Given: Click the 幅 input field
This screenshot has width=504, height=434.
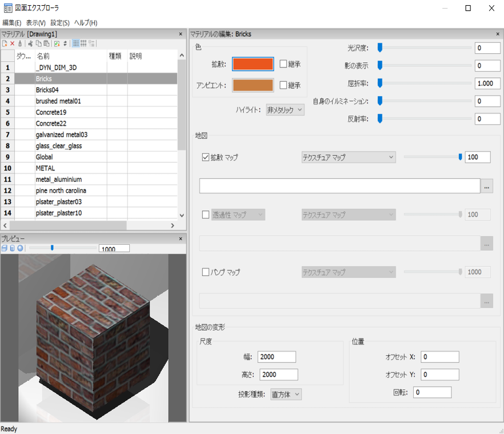Looking at the screenshot, I should (x=277, y=357).
